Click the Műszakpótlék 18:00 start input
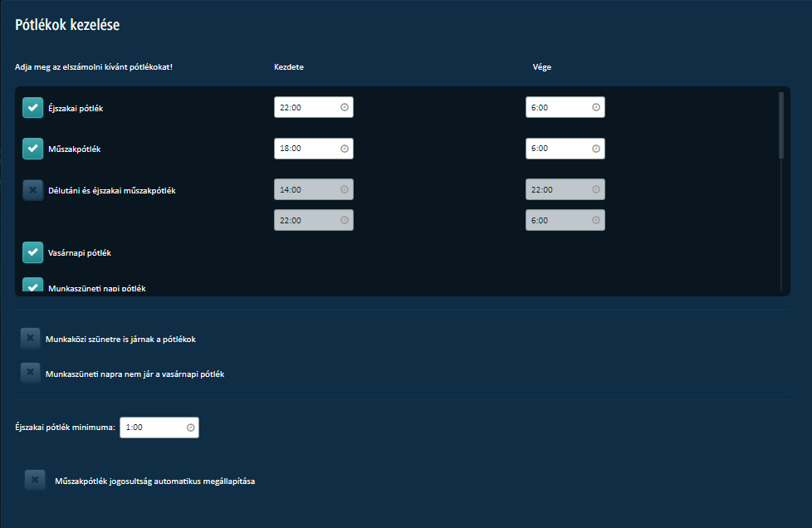 pyautogui.click(x=314, y=149)
